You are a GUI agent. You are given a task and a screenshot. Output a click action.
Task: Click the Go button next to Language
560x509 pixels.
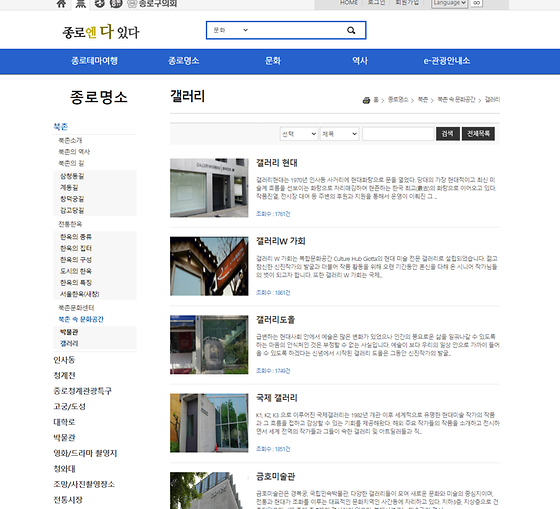[x=476, y=3]
